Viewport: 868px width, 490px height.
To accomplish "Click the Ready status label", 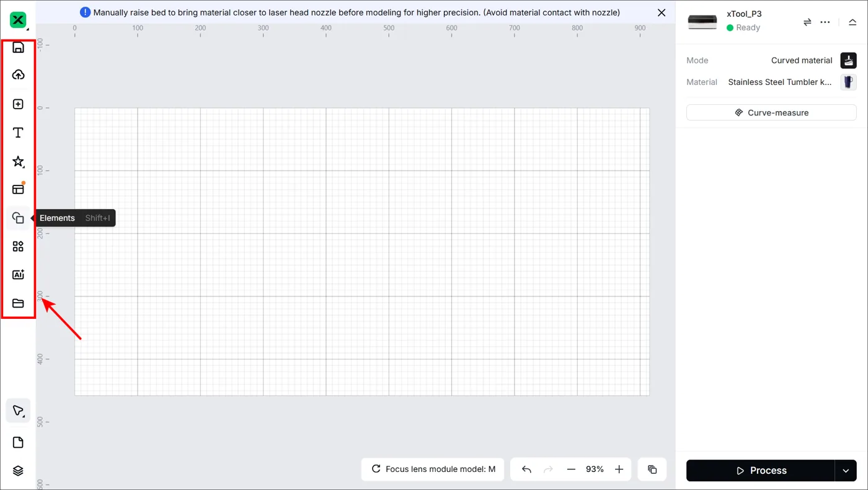I will (x=748, y=27).
